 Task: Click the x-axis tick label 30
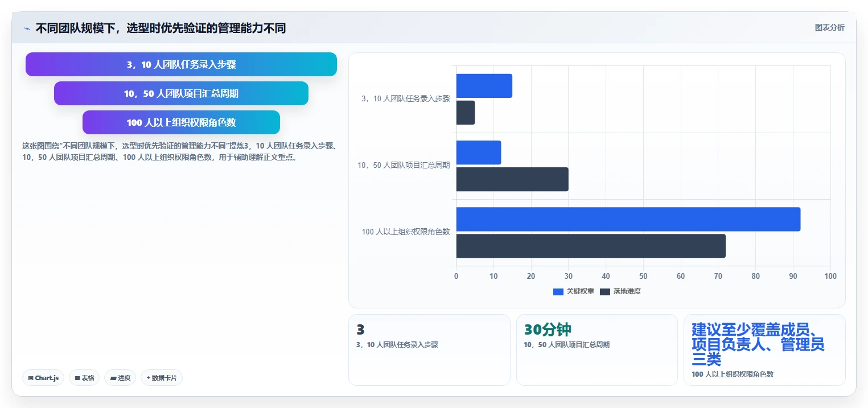pos(568,276)
